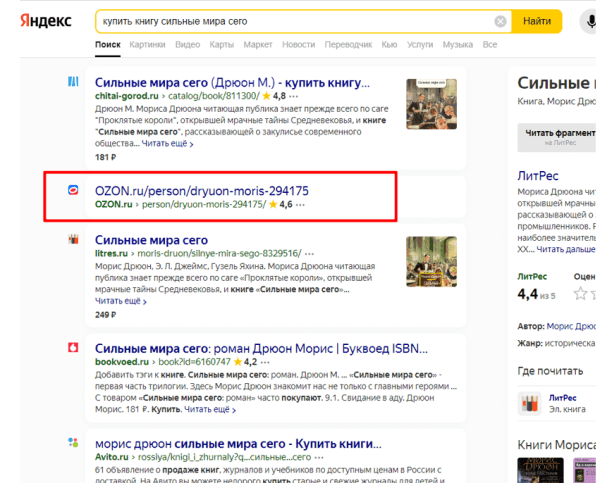Open OZON.ru/person/dryuon-moris-294175 result title
Screen dimensions: 600x483
[x=202, y=191]
